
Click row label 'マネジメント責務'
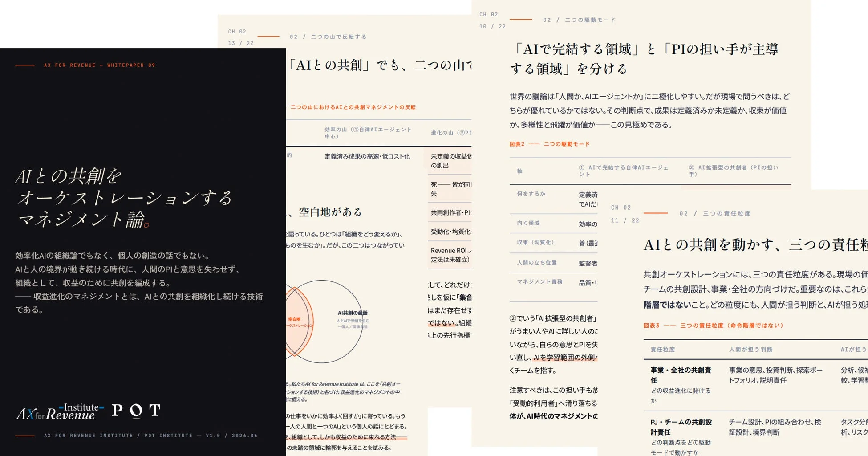click(539, 282)
